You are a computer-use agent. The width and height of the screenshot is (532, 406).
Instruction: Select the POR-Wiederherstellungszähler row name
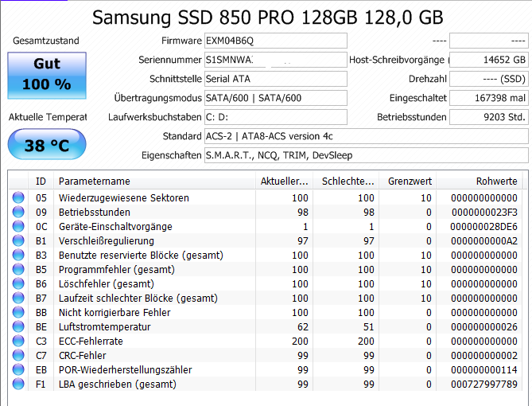click(x=125, y=369)
